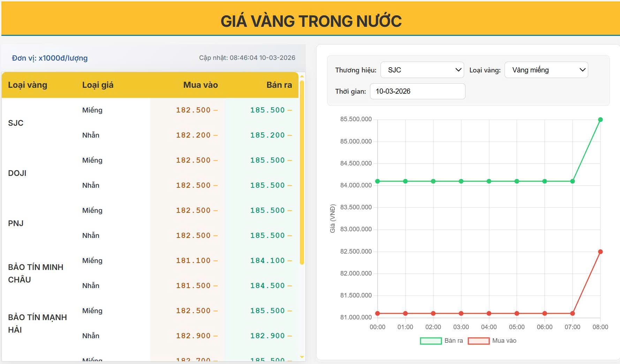Click the 08:00 chart axis label

click(x=600, y=327)
